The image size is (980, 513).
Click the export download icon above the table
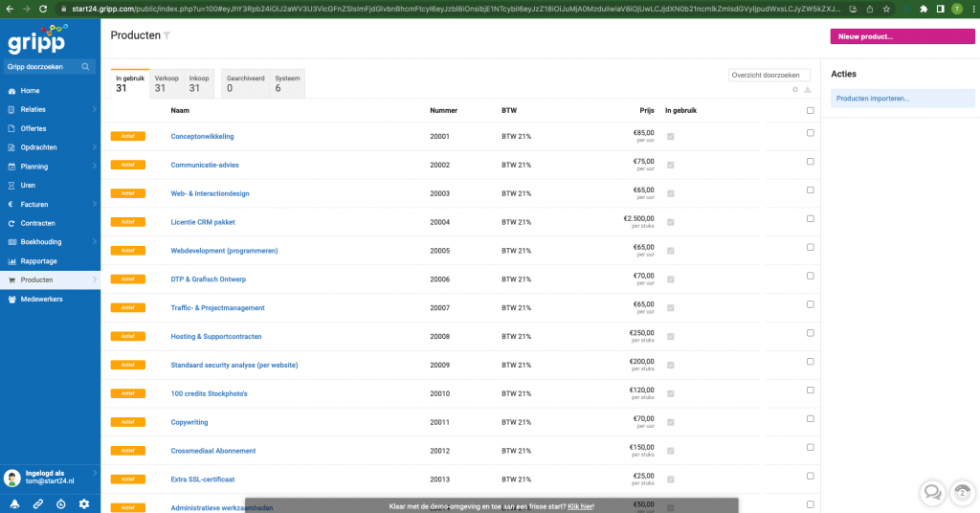(x=807, y=90)
